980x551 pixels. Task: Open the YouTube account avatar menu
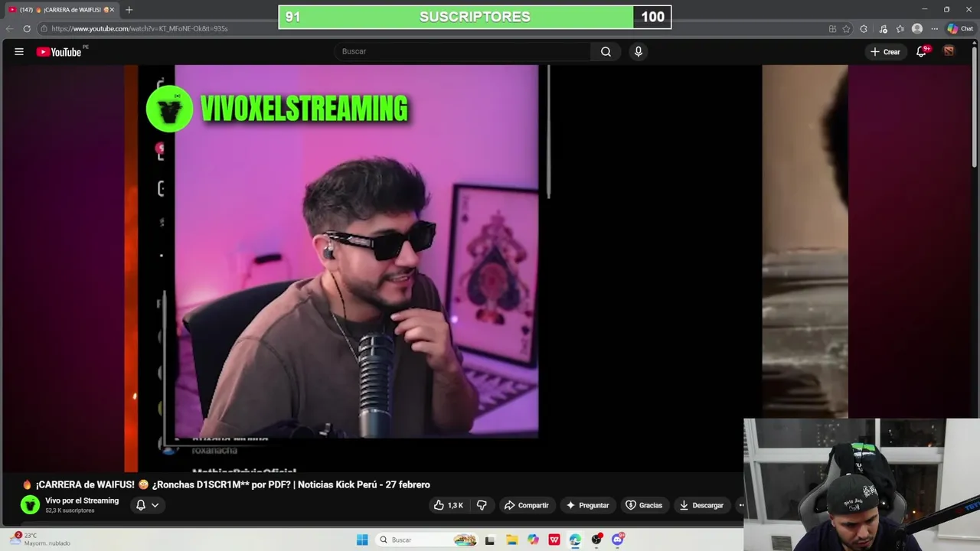(x=949, y=51)
